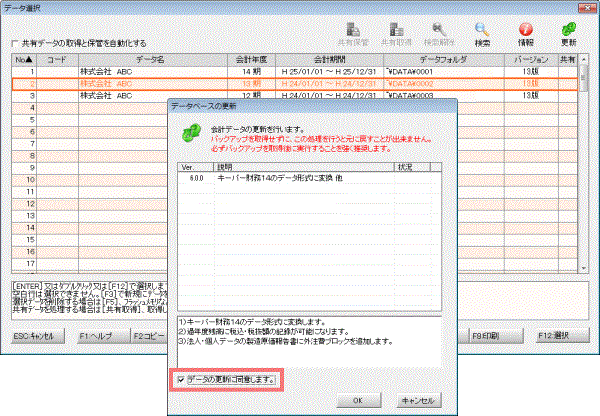Close the データ選択 window
Image resolution: width=600 pixels, height=416 pixels.
[588, 7]
